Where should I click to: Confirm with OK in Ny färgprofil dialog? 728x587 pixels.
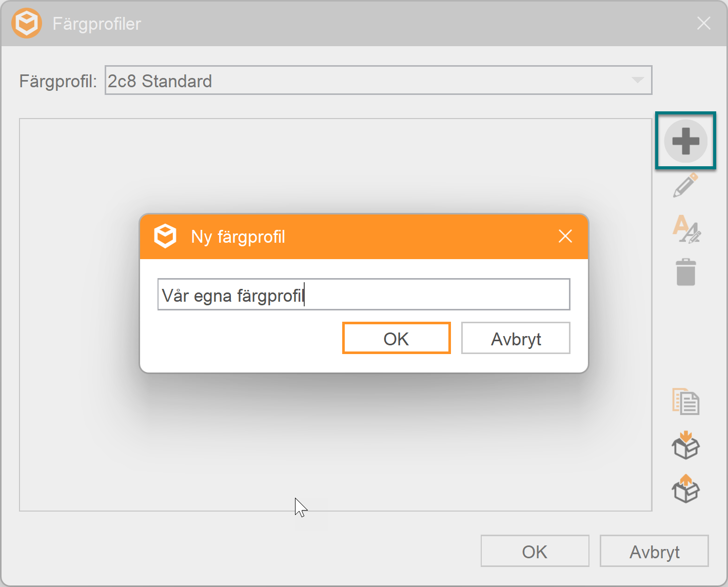397,338
